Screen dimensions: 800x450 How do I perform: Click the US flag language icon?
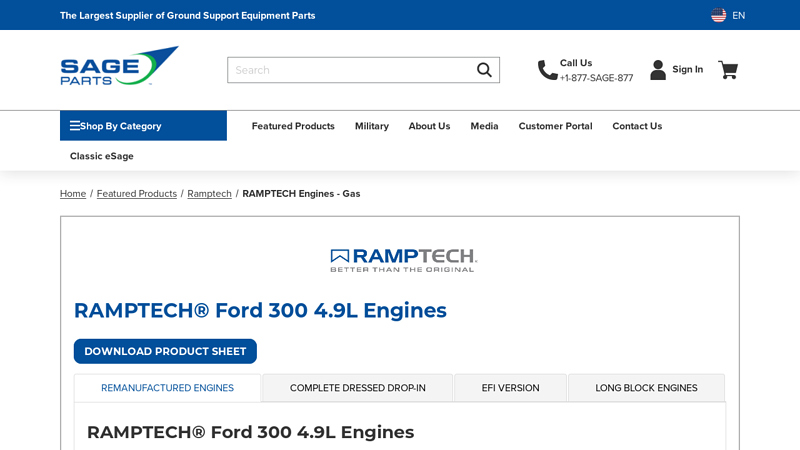[x=718, y=15]
